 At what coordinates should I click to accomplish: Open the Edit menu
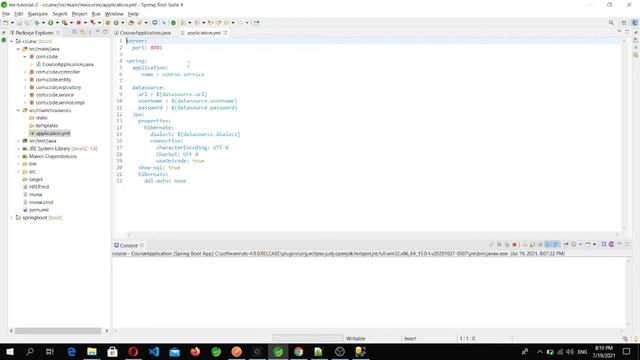[19, 14]
